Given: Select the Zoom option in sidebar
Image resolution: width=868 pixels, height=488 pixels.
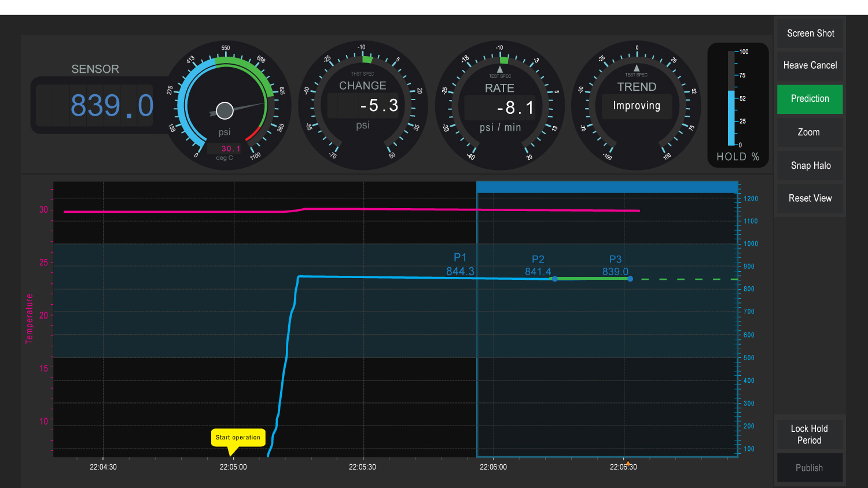Looking at the screenshot, I should point(810,132).
